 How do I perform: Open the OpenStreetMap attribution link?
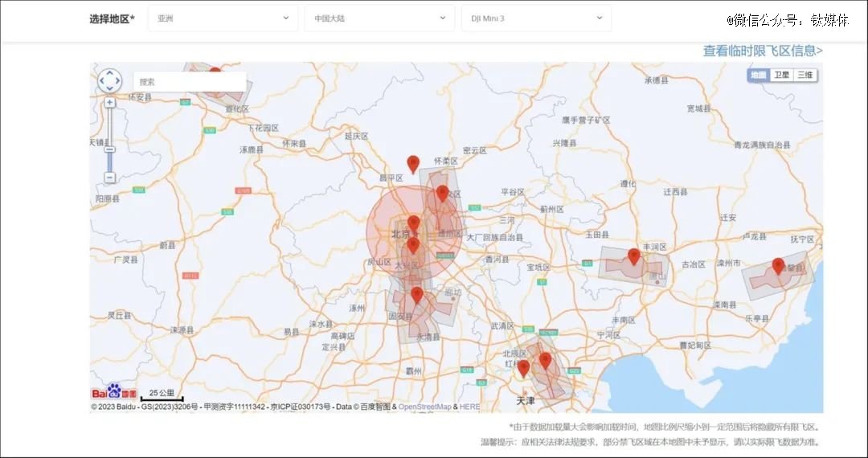click(424, 407)
